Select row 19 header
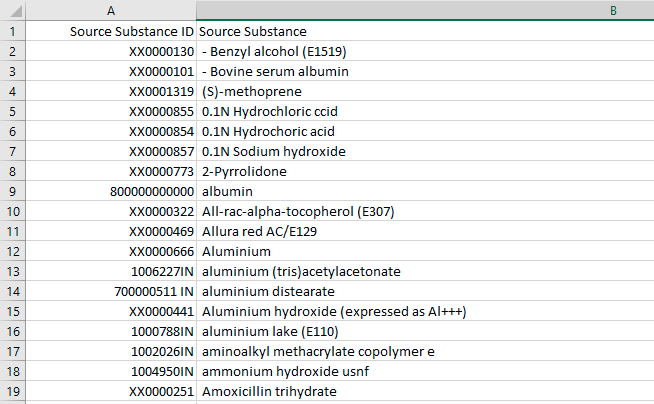 [x=12, y=391]
